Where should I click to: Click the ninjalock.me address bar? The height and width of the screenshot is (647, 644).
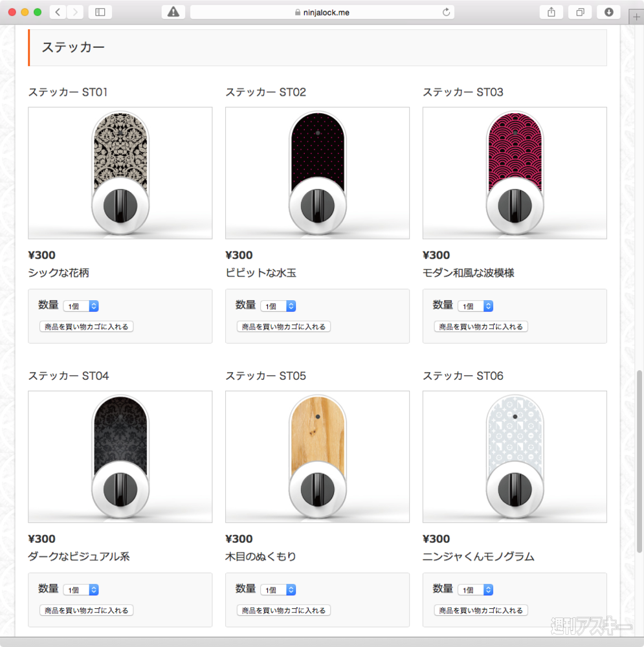tap(322, 12)
